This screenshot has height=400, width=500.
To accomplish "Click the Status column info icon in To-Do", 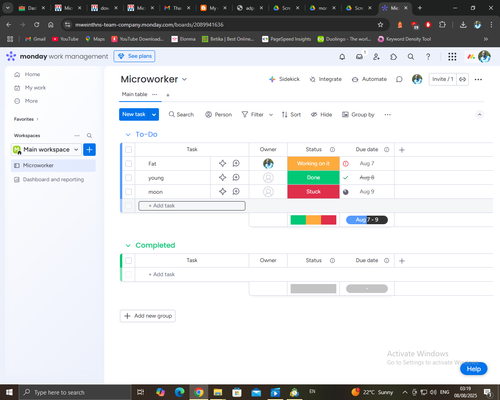I will (332, 150).
